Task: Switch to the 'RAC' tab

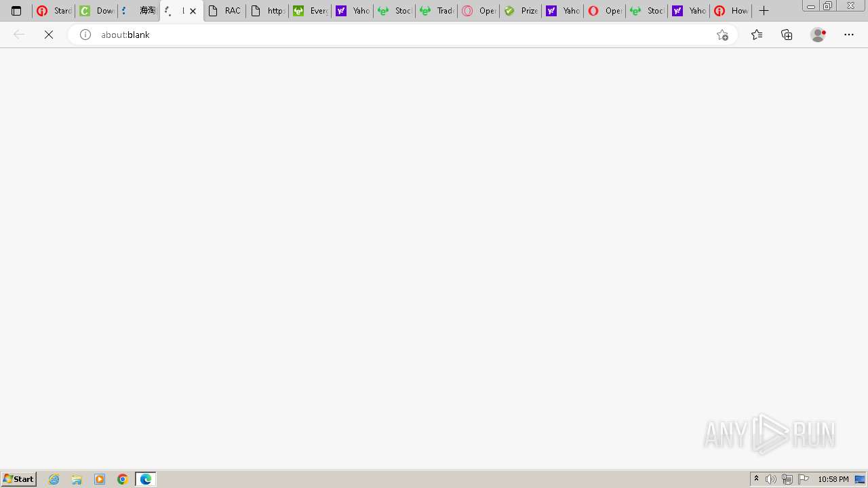Action: pos(224,11)
